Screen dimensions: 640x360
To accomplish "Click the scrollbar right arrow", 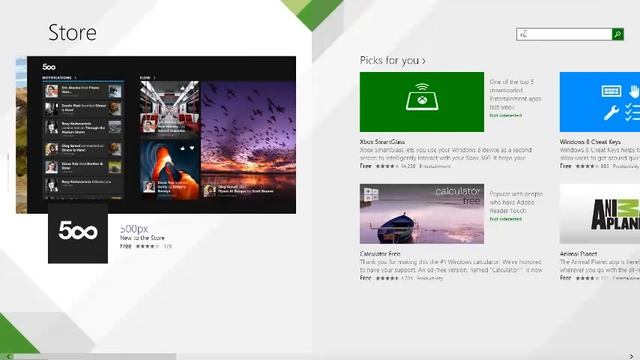I will coord(631,357).
